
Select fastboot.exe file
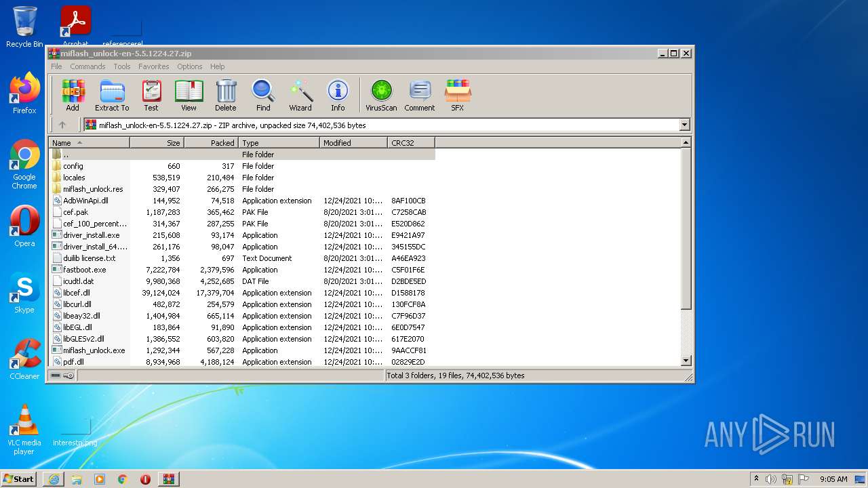coord(242,270)
